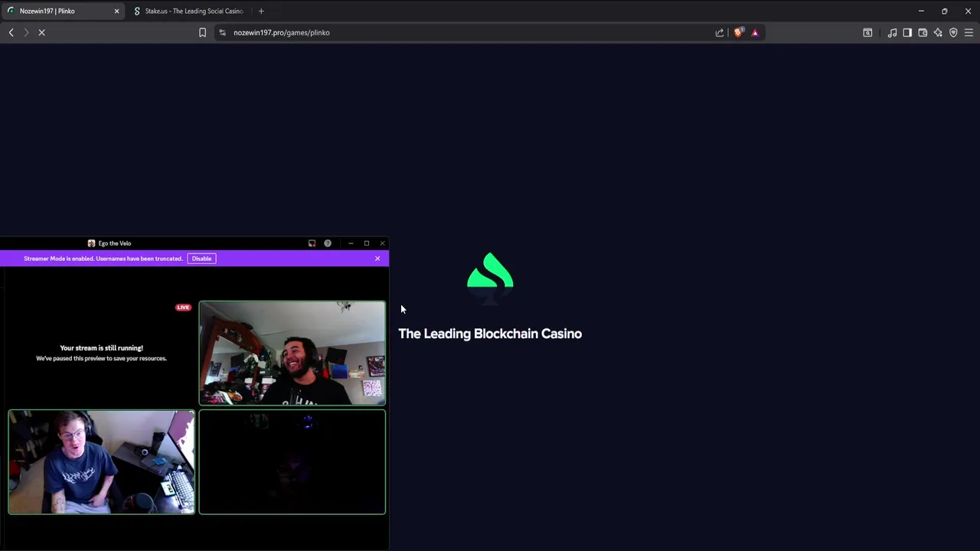
Task: Open Discord inbox icon in title bar
Action: coord(312,243)
